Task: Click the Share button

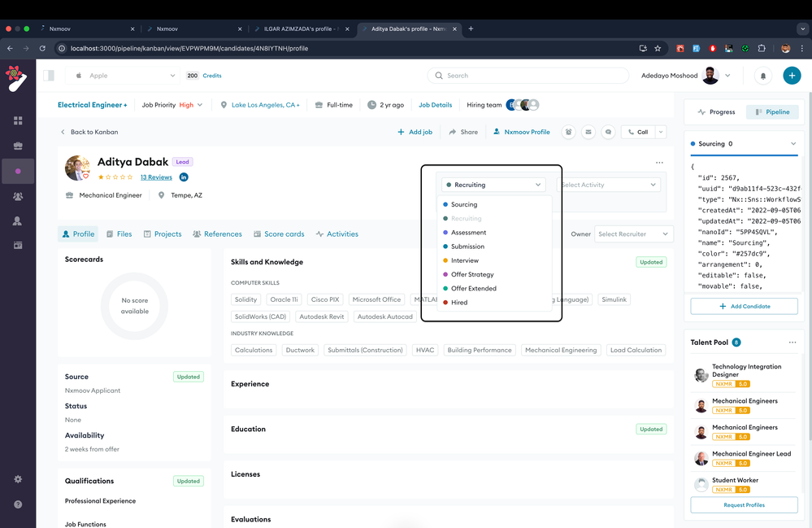Action: 463,132
